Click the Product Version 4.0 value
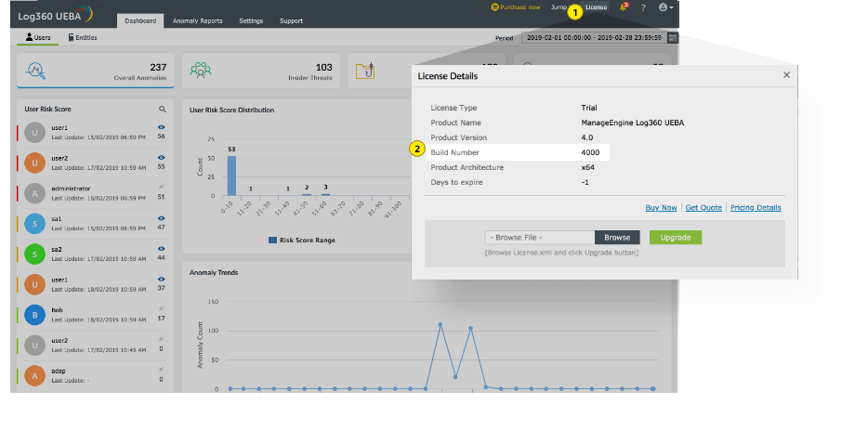Screen dimensions: 868x430 (x=586, y=137)
